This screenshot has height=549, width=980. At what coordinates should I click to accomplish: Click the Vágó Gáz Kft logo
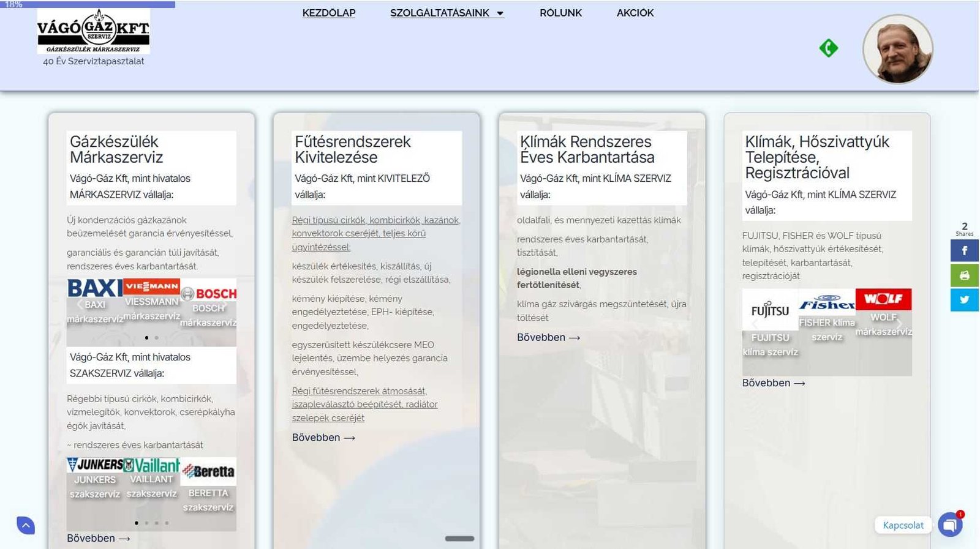[x=94, y=31]
